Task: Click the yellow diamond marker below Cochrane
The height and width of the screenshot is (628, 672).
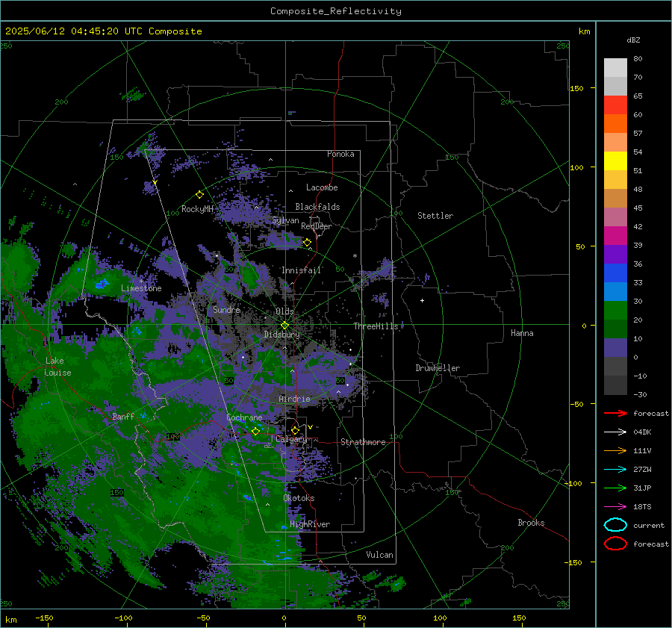Action: tap(255, 432)
